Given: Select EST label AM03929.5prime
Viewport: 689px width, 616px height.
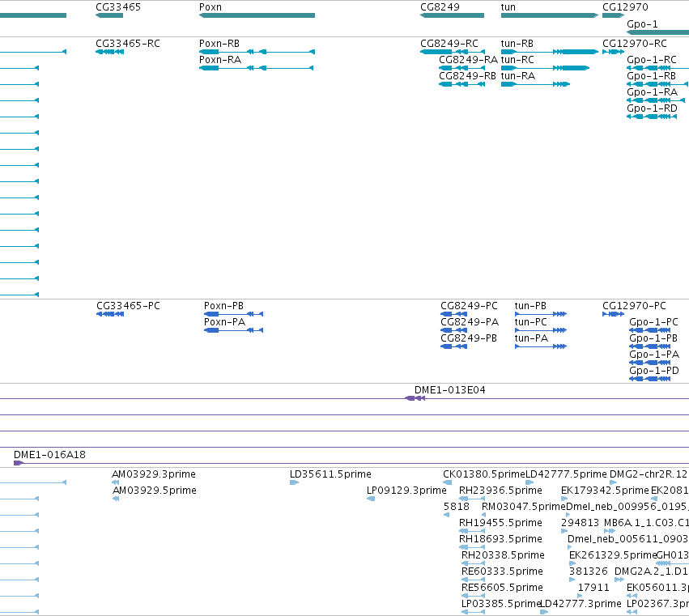Looking at the screenshot, I should pyautogui.click(x=155, y=491).
